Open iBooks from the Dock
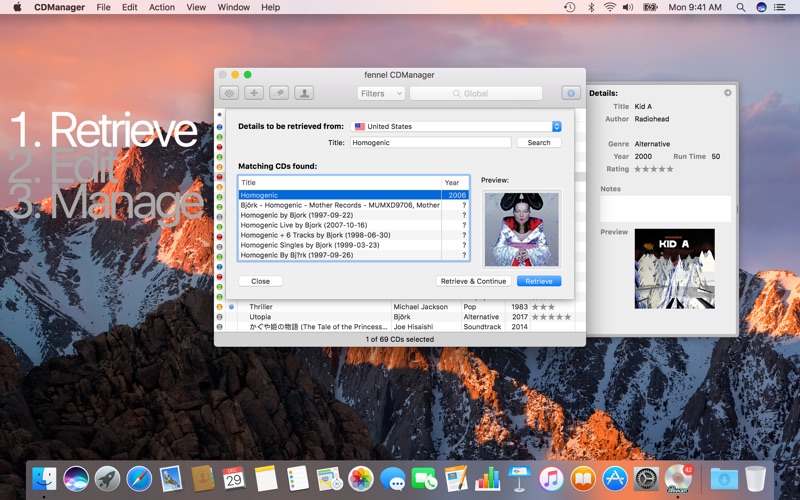 [583, 479]
